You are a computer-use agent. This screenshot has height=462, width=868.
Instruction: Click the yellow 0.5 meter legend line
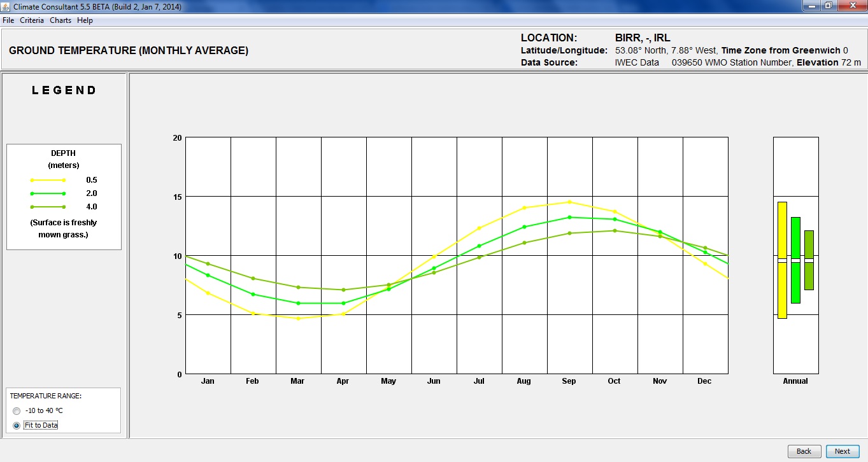point(48,180)
